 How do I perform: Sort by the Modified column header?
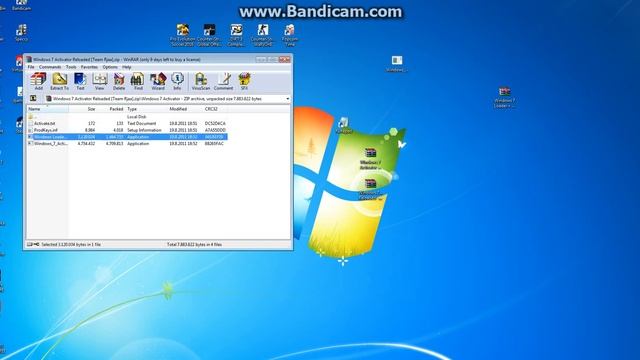pyautogui.click(x=185, y=109)
